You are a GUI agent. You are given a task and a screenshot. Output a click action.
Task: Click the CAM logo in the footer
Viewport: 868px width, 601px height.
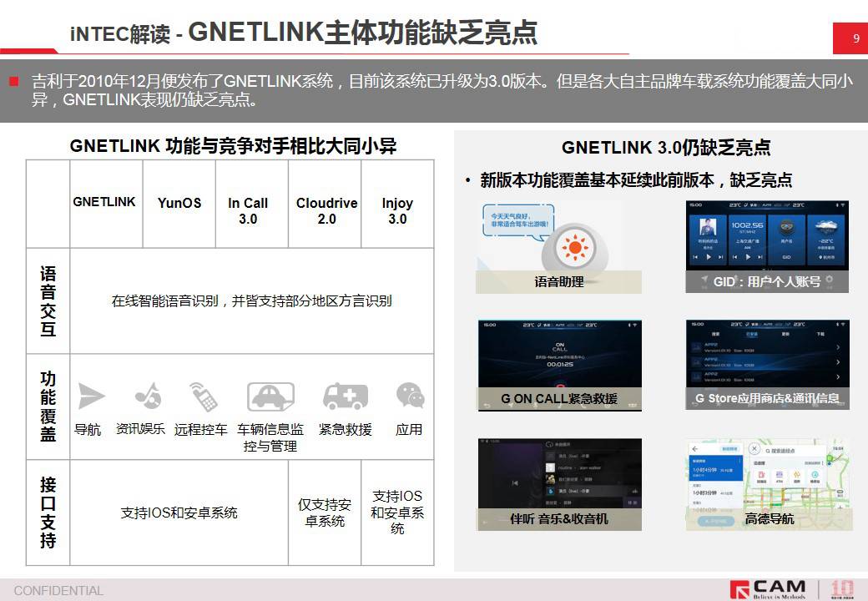click(768, 589)
